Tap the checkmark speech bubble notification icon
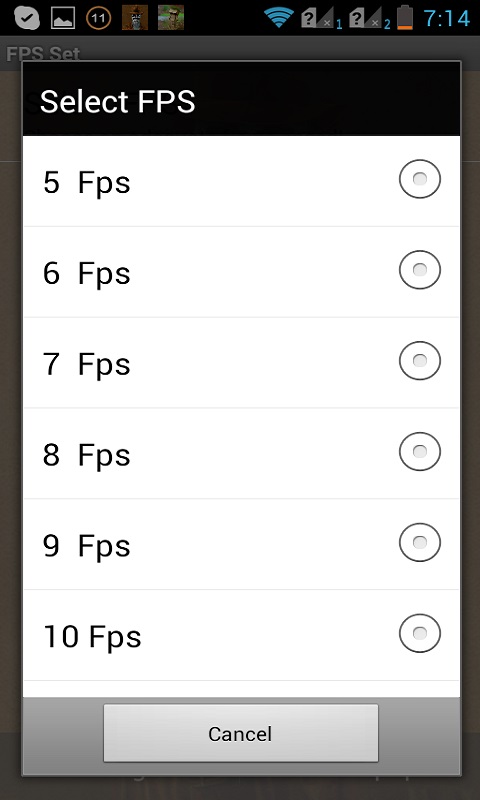The image size is (480, 800). coord(27,18)
